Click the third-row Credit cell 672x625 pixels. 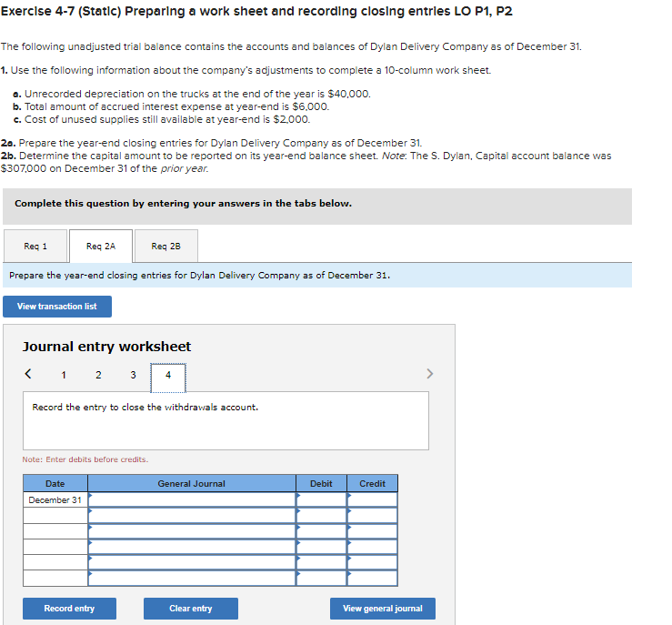coord(372,531)
